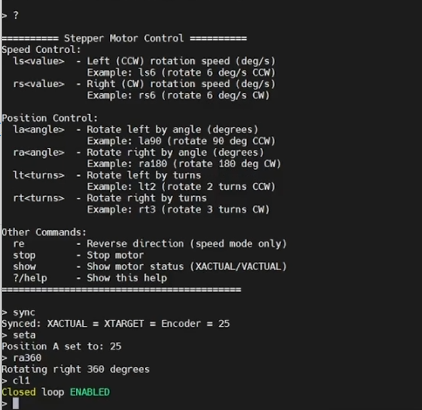Click the typed 'seta' command line
The image size is (422, 410).
click(x=24, y=335)
